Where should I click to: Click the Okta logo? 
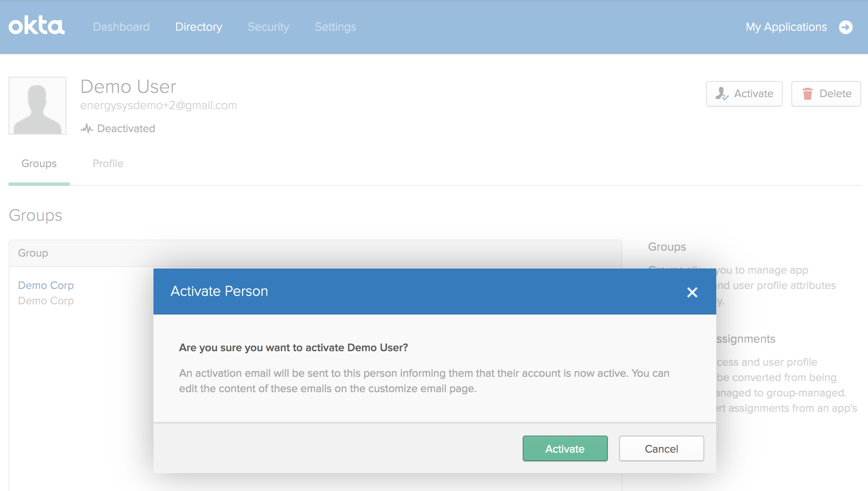pyautogui.click(x=37, y=26)
